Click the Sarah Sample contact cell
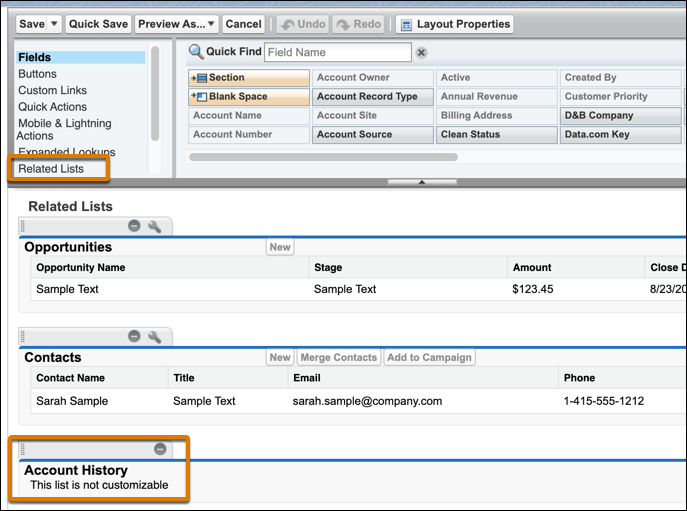687x511 pixels. pos(72,401)
